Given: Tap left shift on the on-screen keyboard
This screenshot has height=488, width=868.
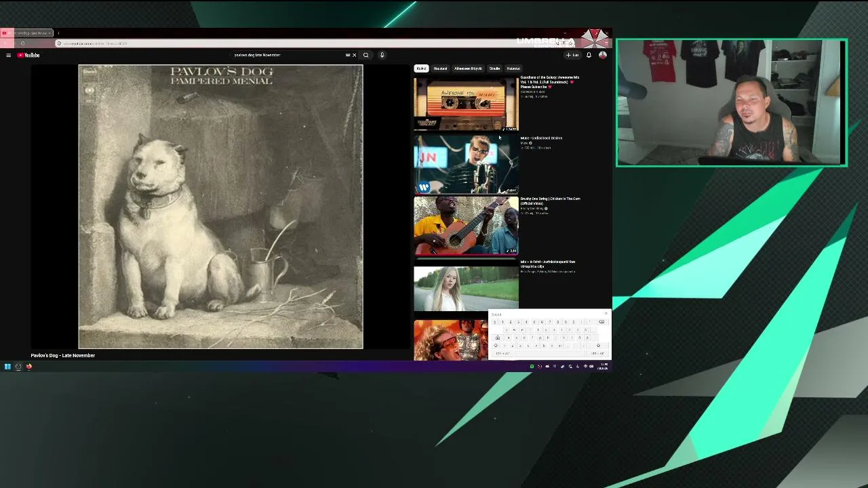Looking at the screenshot, I should [x=496, y=346].
